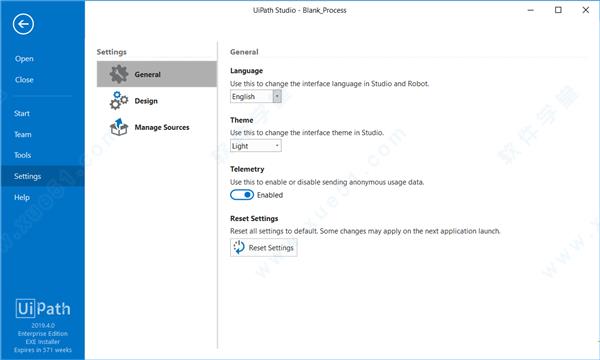The image size is (600, 360).
Task: Click the UiPath logo
Action: tap(43, 308)
